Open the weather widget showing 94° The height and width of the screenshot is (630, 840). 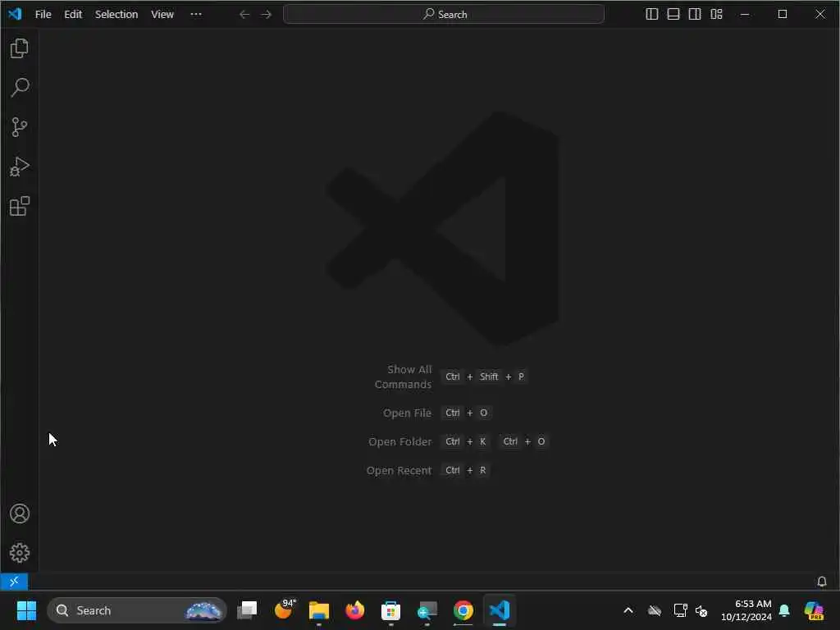pyautogui.click(x=283, y=610)
